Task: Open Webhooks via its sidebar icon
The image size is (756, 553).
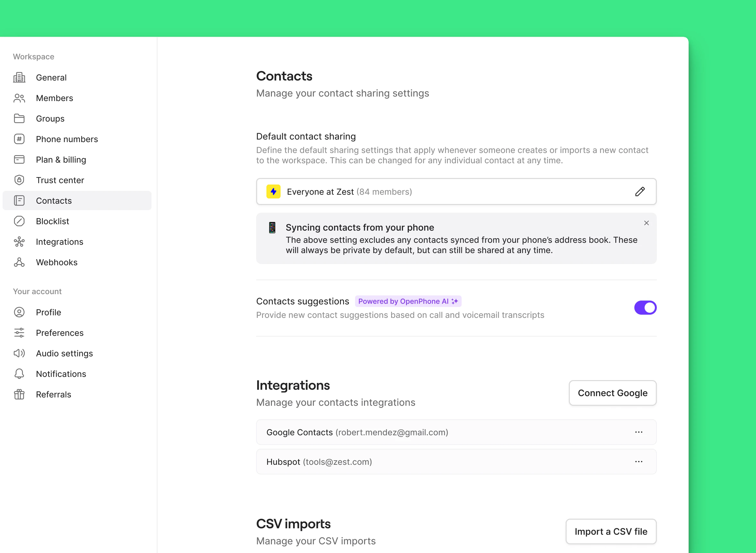Action: pos(19,262)
